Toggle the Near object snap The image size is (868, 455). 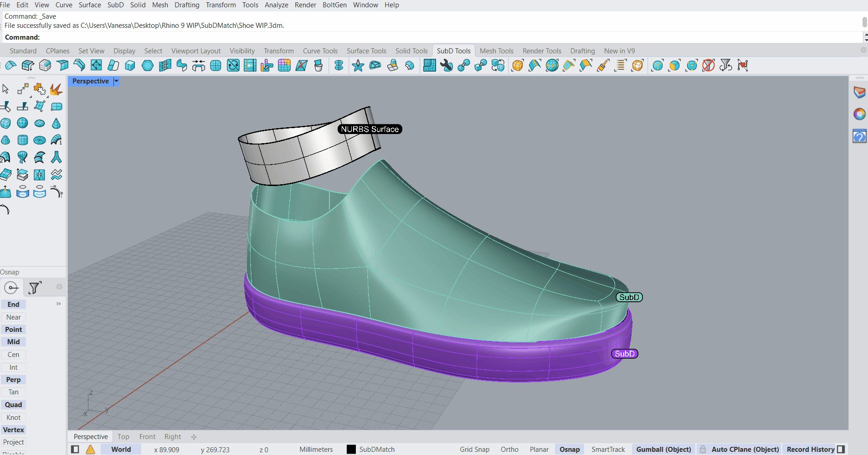[14, 317]
